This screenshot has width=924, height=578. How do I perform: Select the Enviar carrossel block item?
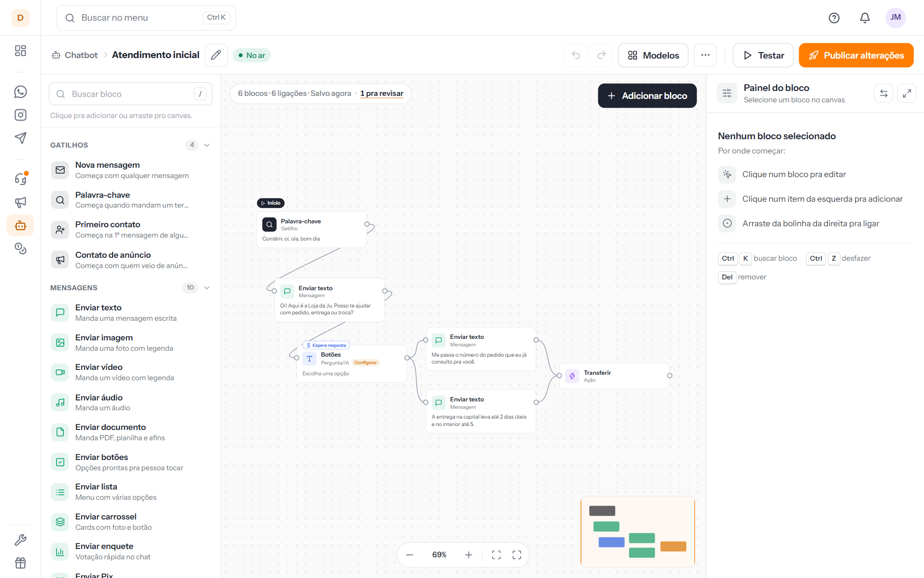pyautogui.click(x=130, y=521)
